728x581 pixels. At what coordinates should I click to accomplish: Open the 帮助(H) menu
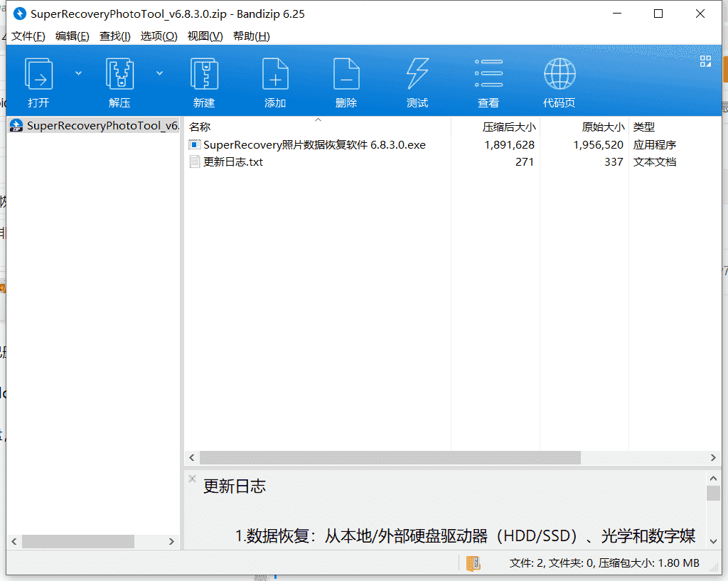[x=251, y=36]
